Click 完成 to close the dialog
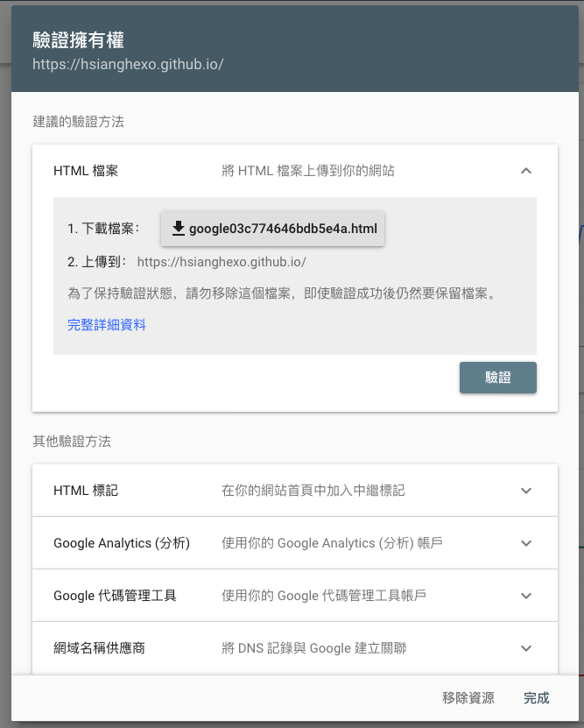584x728 pixels. 536,698
